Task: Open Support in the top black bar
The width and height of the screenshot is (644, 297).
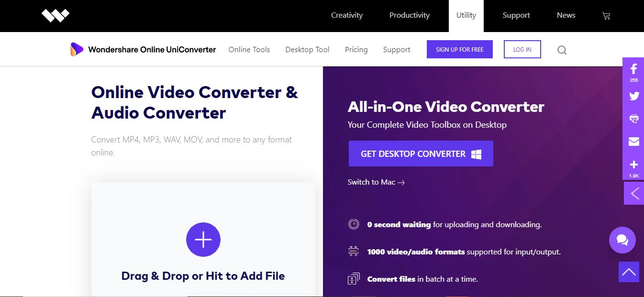Action: [x=516, y=15]
